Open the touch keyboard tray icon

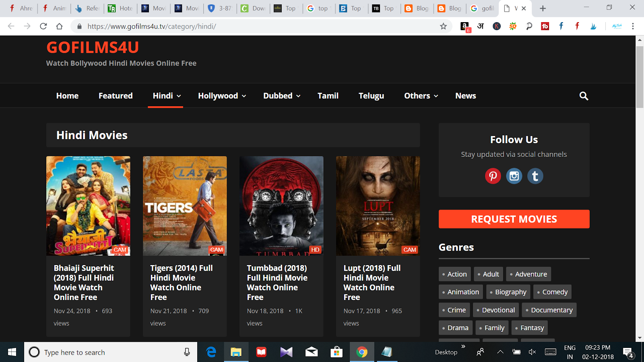550,352
